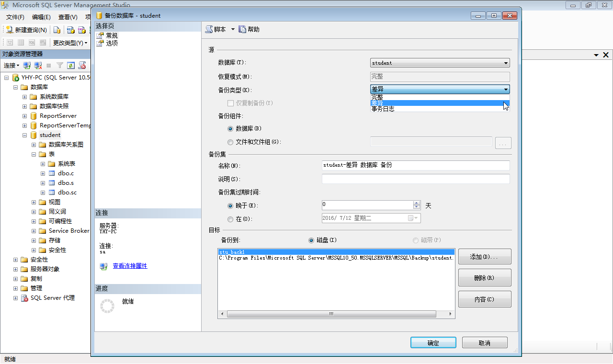Select the 在(O) expiration date radio

[x=230, y=219]
